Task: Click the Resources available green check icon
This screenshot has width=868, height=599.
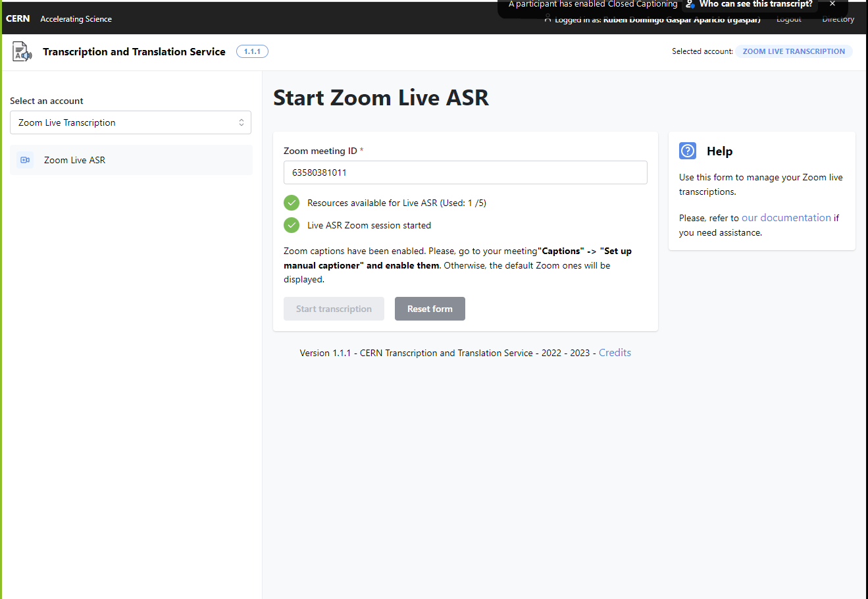Action: pyautogui.click(x=292, y=203)
